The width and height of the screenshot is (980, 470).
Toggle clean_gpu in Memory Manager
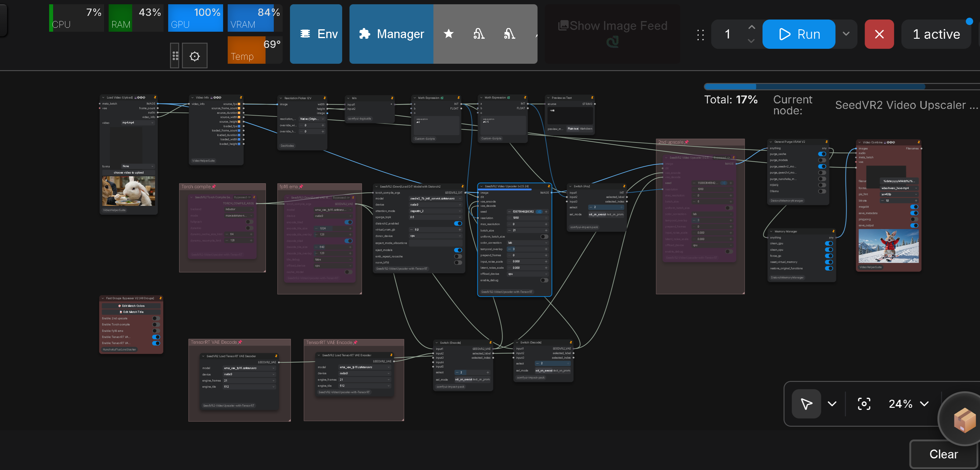pos(829,243)
